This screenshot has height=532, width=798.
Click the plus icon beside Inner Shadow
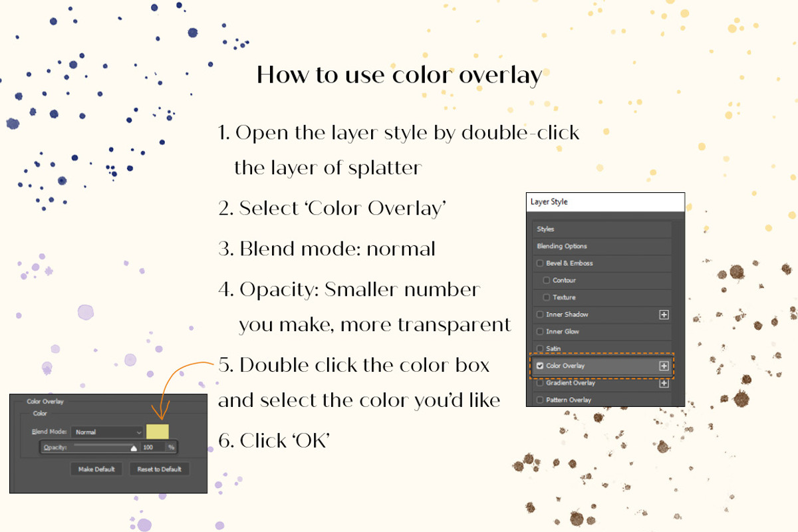click(664, 315)
